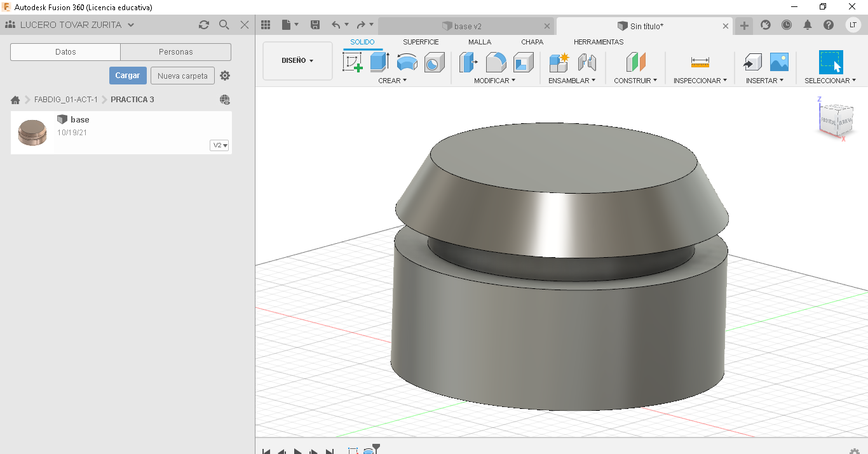Select the Shell tool icon

tap(523, 62)
